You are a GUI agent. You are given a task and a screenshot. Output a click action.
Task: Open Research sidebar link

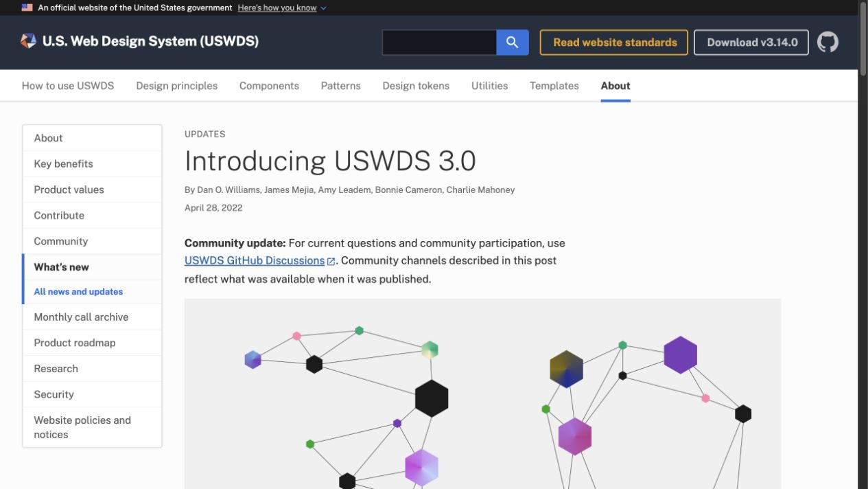[92, 368]
